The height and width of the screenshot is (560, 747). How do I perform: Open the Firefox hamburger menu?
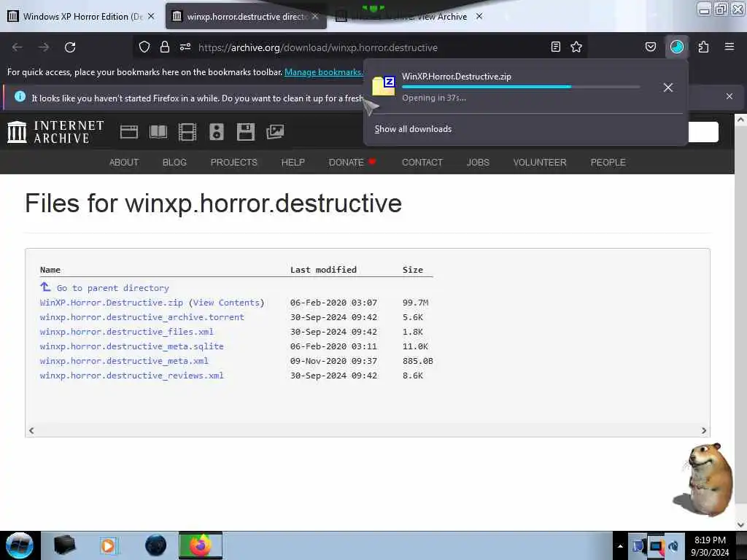[729, 47]
